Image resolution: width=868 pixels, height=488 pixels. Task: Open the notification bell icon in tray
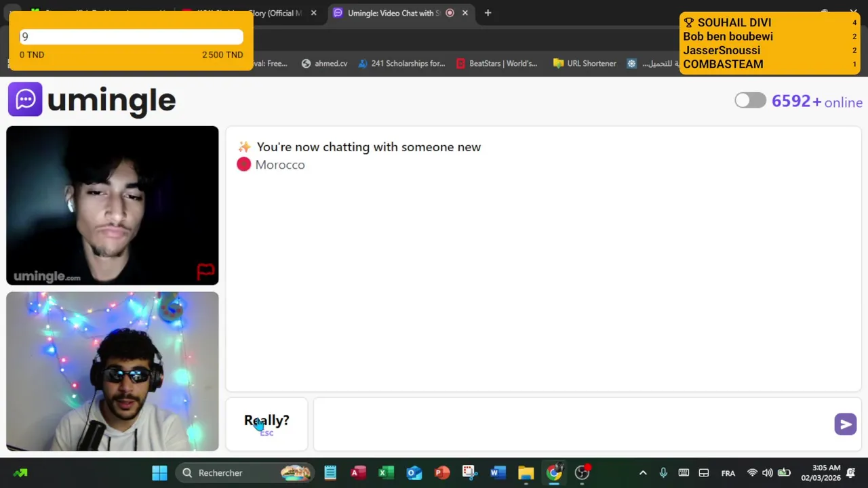tap(851, 473)
